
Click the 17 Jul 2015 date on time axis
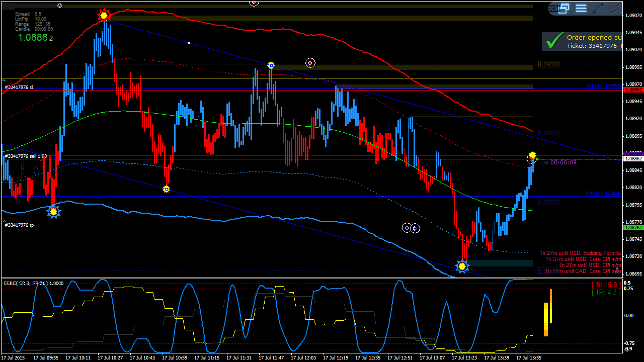[13, 358]
